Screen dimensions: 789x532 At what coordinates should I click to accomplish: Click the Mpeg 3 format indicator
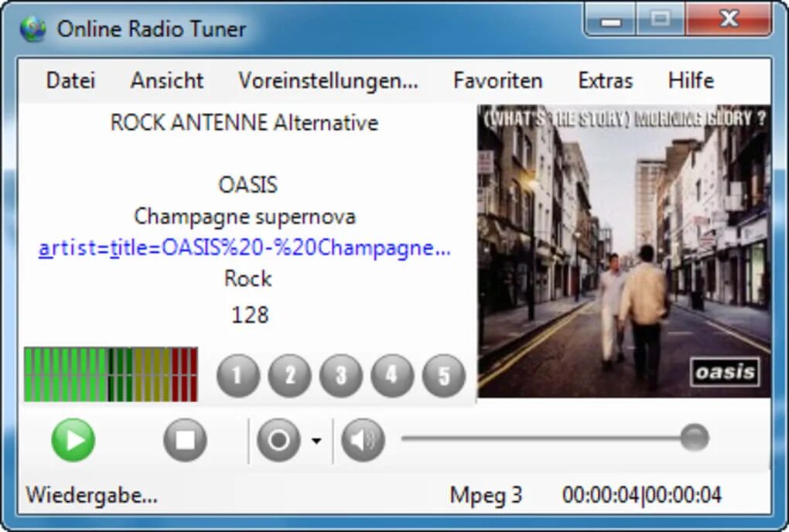click(x=486, y=496)
